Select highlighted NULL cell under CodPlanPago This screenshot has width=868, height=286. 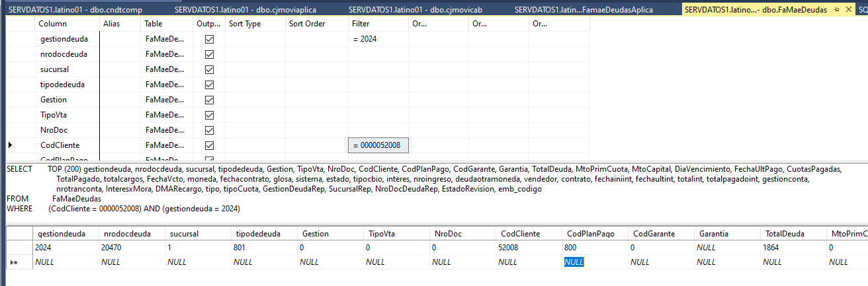pos(595,262)
